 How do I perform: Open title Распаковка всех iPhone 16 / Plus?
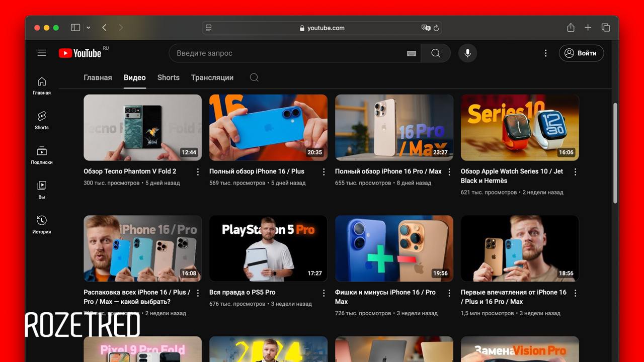[x=137, y=297]
